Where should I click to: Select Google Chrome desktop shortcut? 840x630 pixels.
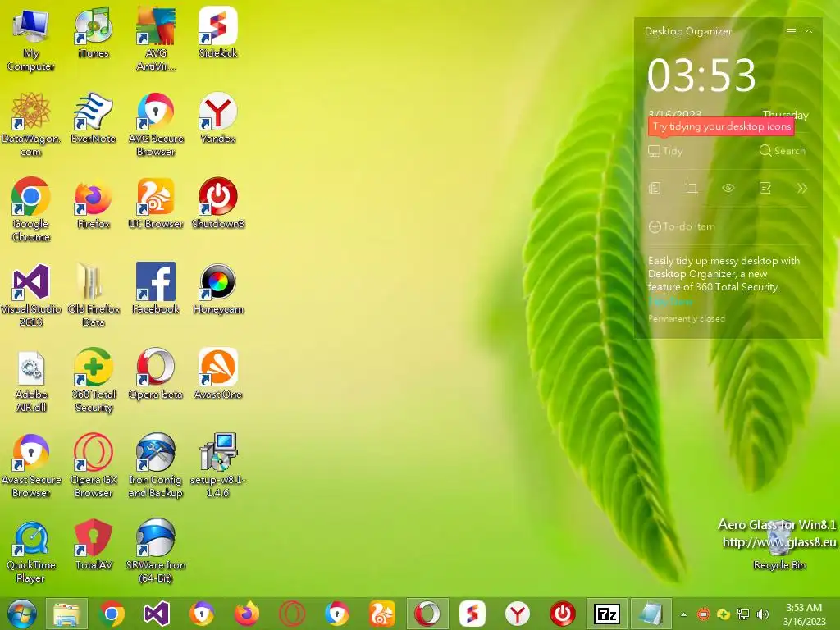click(x=30, y=209)
